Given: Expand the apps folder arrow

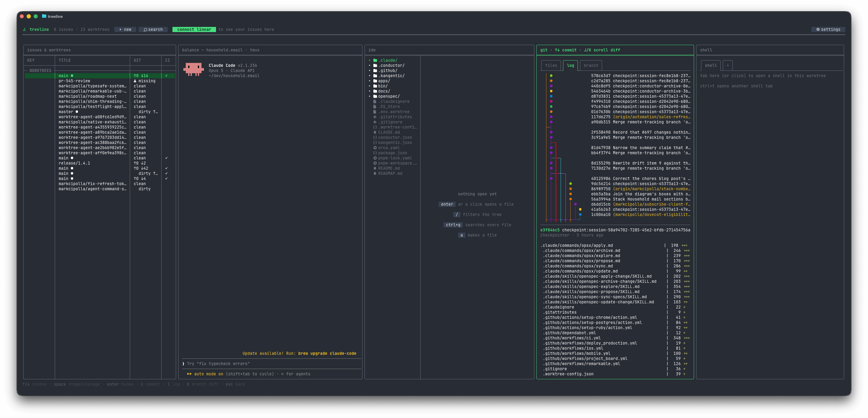Looking at the screenshot, I should (369, 81).
